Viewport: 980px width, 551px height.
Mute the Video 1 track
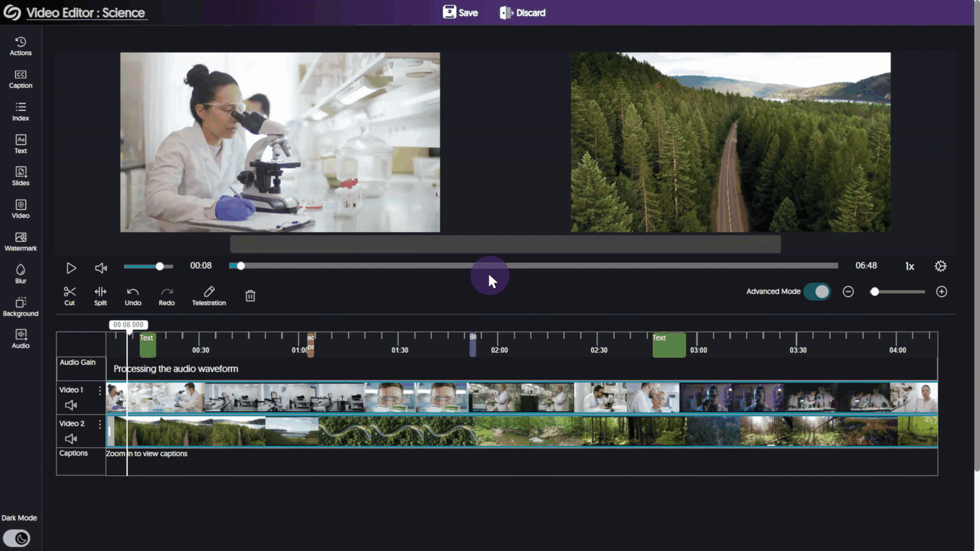(x=70, y=405)
